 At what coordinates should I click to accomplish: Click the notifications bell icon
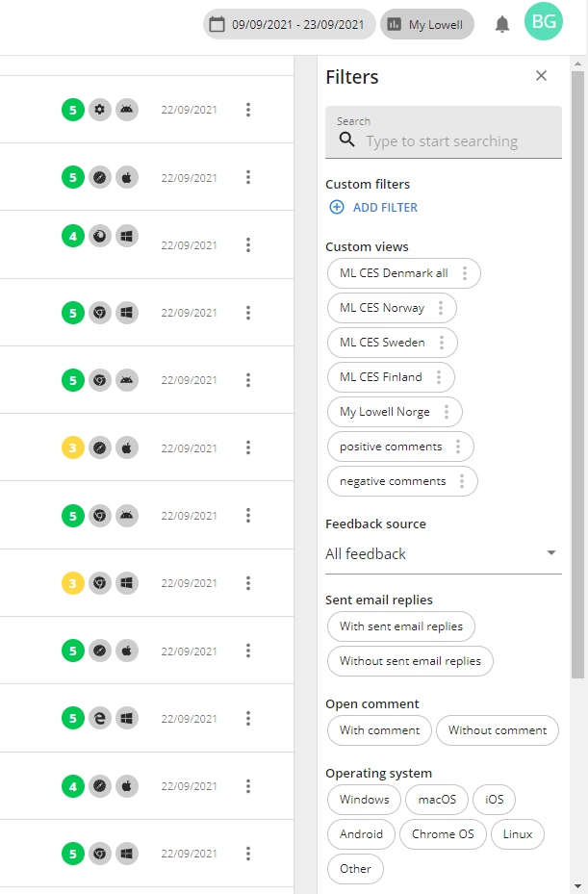click(x=502, y=25)
